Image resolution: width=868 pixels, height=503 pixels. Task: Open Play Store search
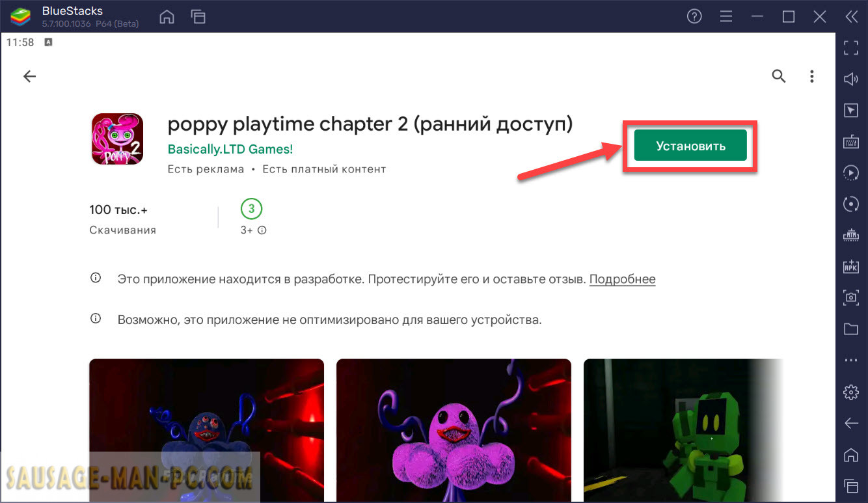(x=779, y=77)
